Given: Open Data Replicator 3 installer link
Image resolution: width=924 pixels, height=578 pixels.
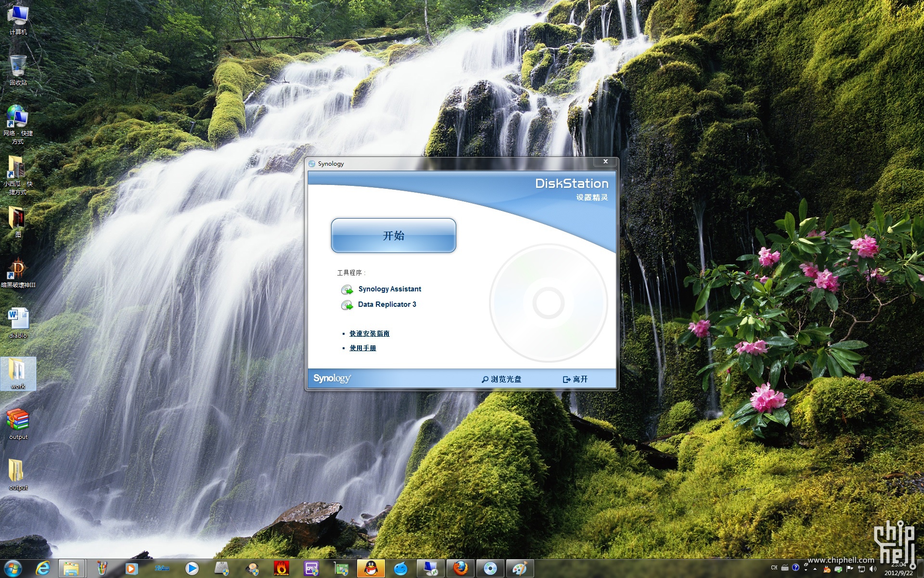Looking at the screenshot, I should 387,304.
